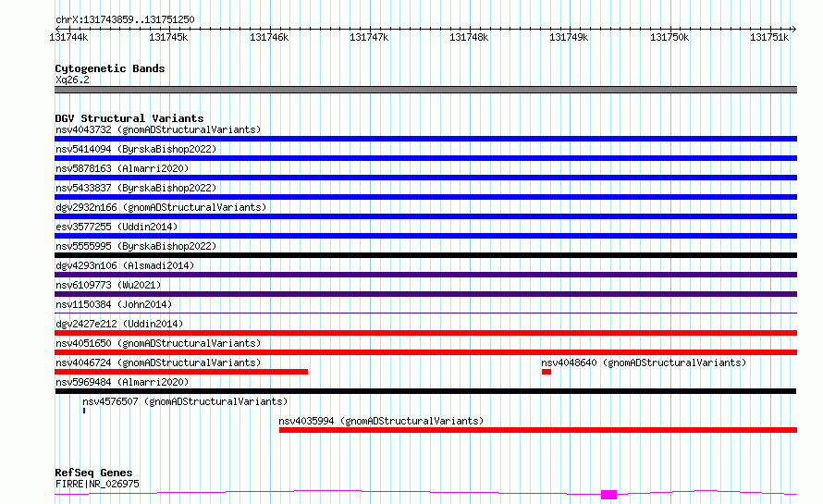Select the short red bar under nsv4046724
The image size is (823, 504).
click(x=181, y=372)
